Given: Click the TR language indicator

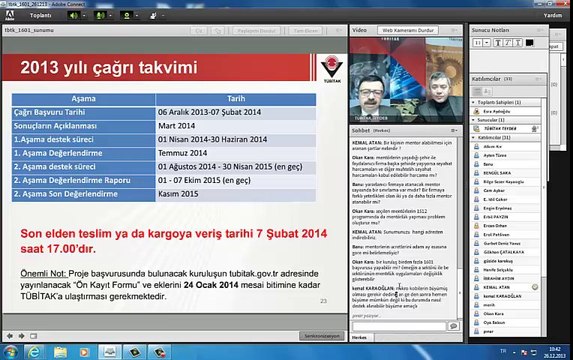Looking at the screenshot, I should tap(503, 351).
